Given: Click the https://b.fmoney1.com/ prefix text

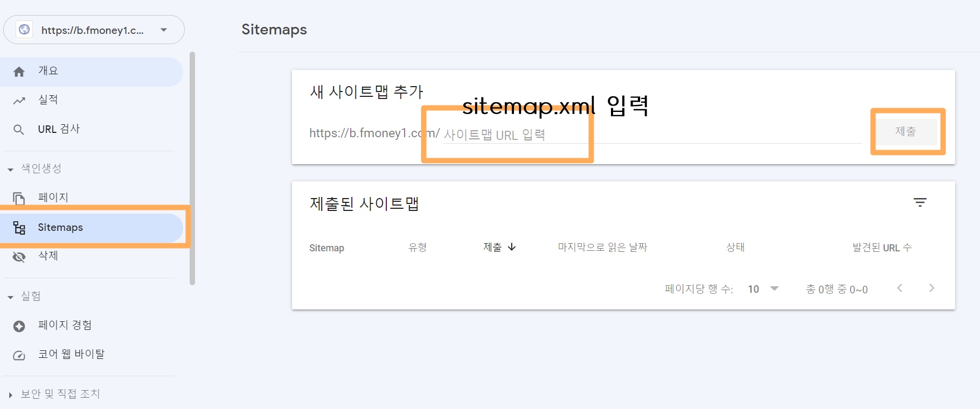Looking at the screenshot, I should coord(374,133).
